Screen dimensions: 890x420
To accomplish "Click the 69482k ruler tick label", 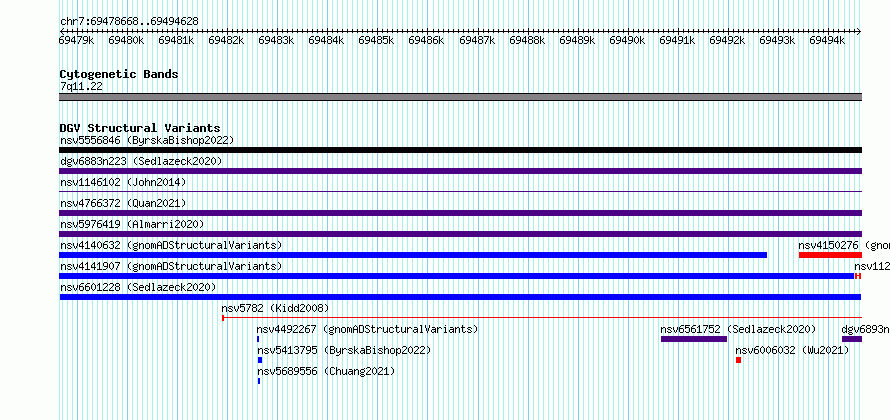I will [x=226, y=40].
